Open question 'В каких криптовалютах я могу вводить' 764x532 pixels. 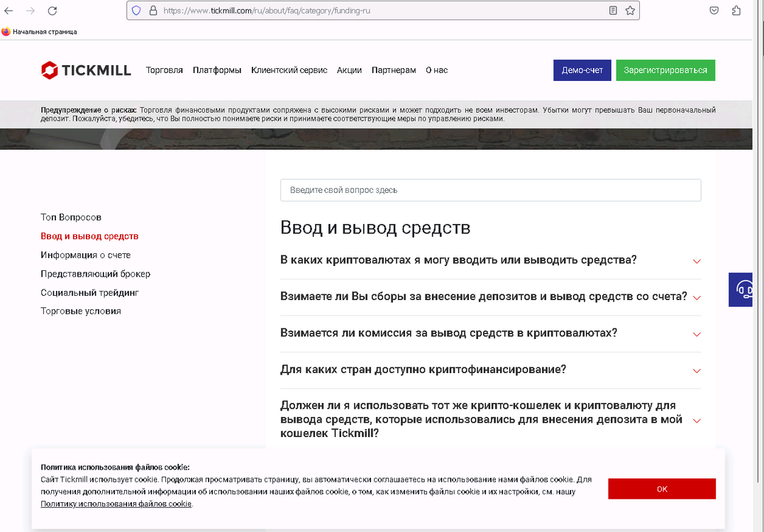tap(458, 260)
